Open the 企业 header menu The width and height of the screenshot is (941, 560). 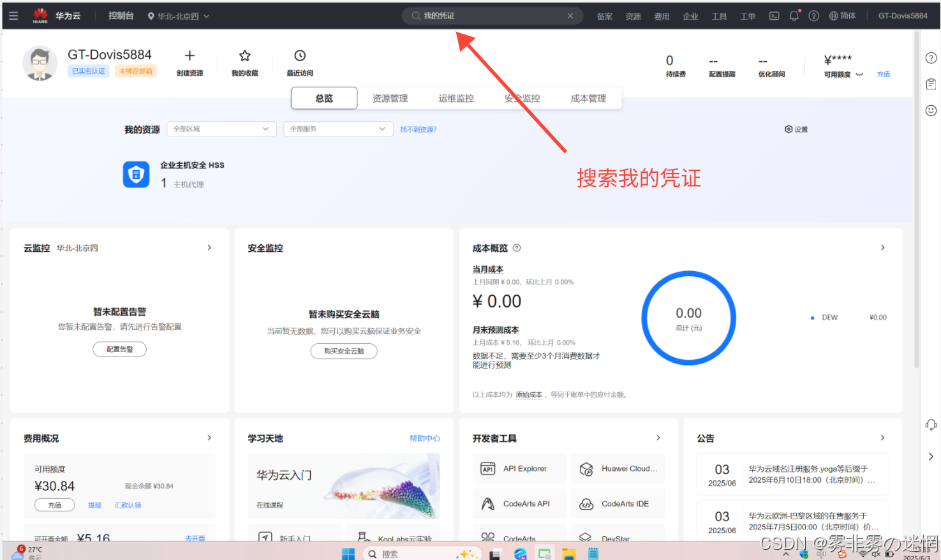691,17
